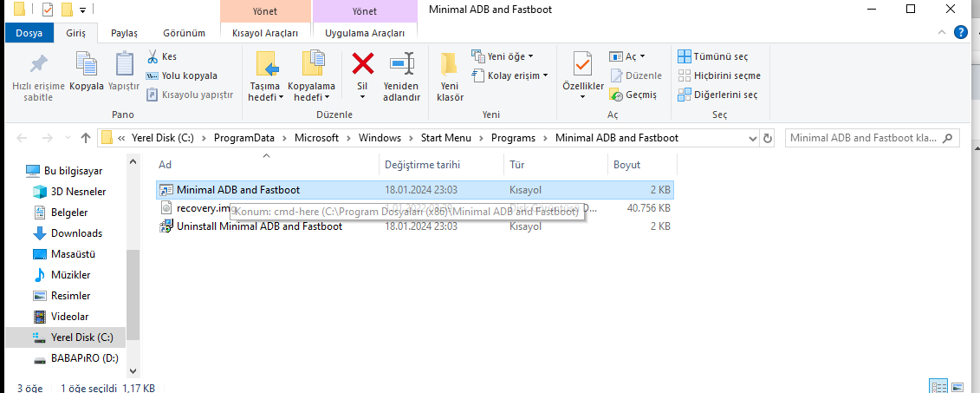Switch to details view in status bar
980x393 pixels.
click(x=938, y=388)
